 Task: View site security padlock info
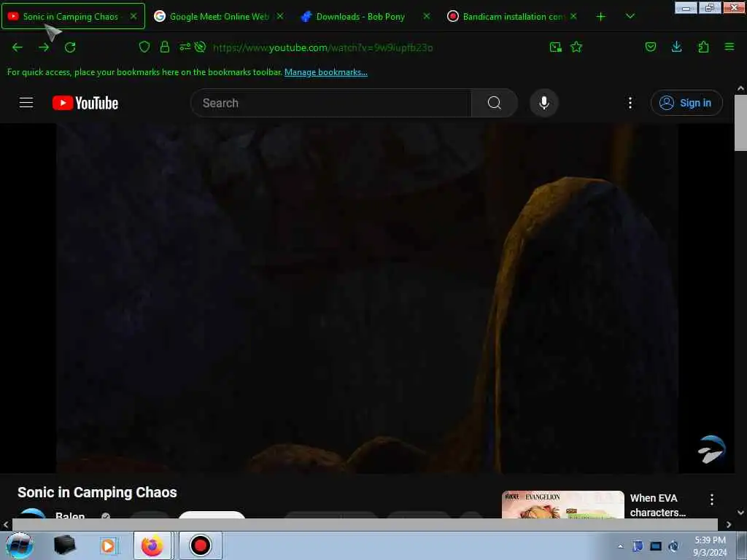[x=165, y=47]
